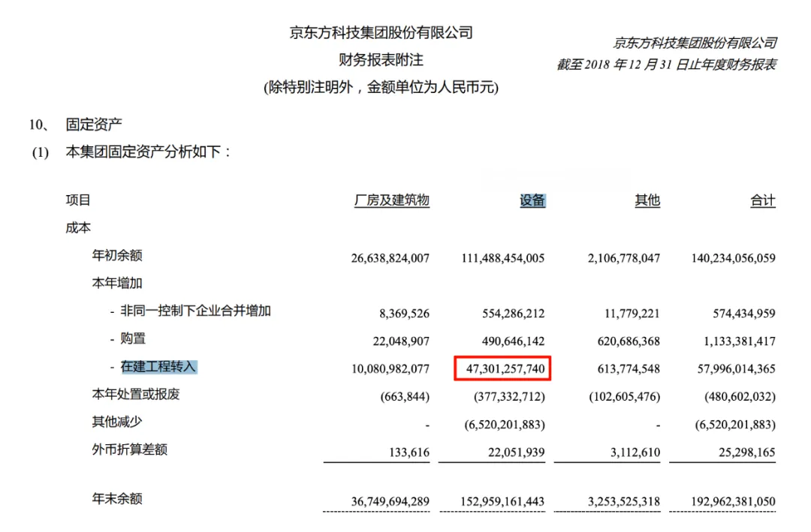Click the value 26,638,824,007

coord(390,258)
